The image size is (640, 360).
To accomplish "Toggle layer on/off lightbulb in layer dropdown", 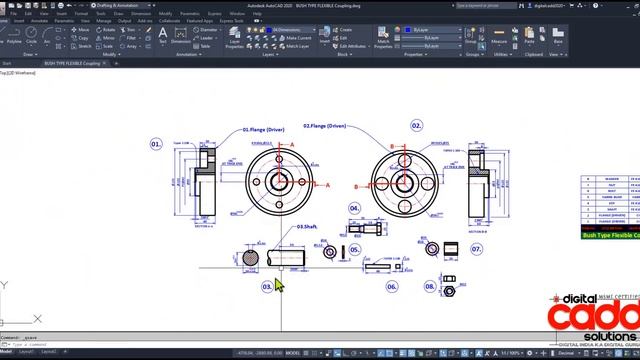I will 249,30.
